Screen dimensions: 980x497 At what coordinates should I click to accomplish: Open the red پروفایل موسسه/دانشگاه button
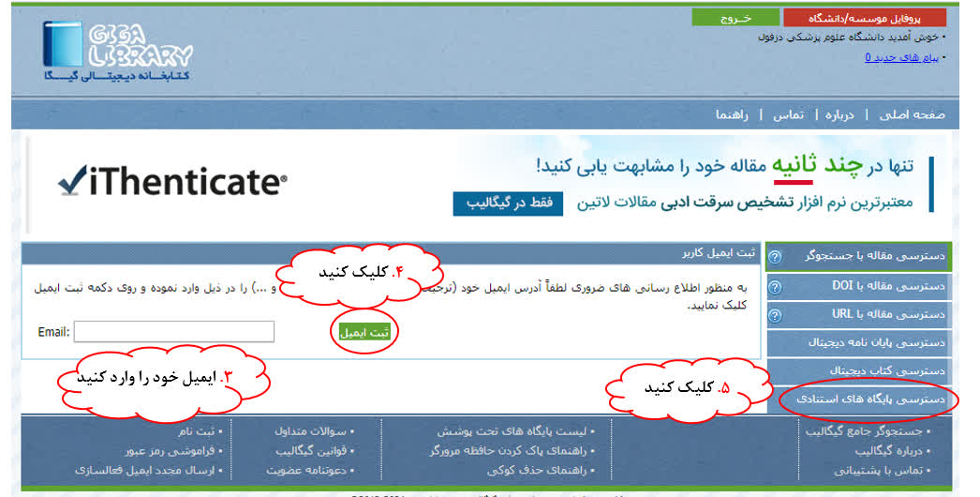click(865, 18)
